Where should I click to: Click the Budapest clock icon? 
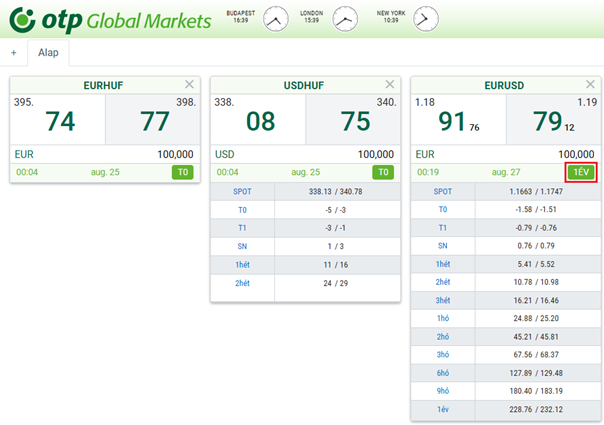(x=276, y=19)
